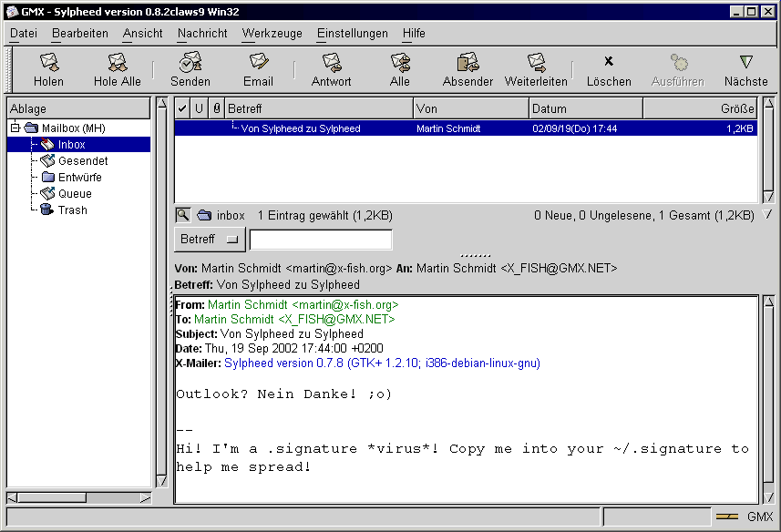Viewport: 781px width, 532px height.
Task: Sort by the attachment column header
Action: pos(216,108)
